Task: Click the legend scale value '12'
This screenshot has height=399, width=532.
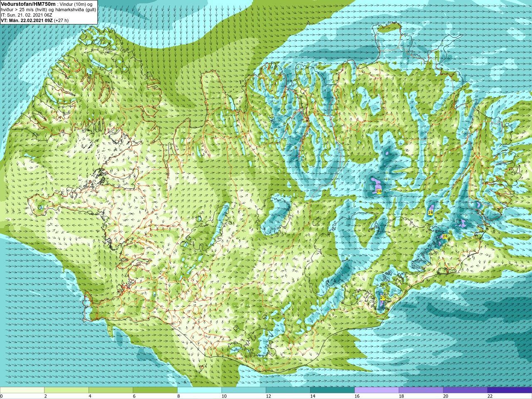Action: pos(268,396)
